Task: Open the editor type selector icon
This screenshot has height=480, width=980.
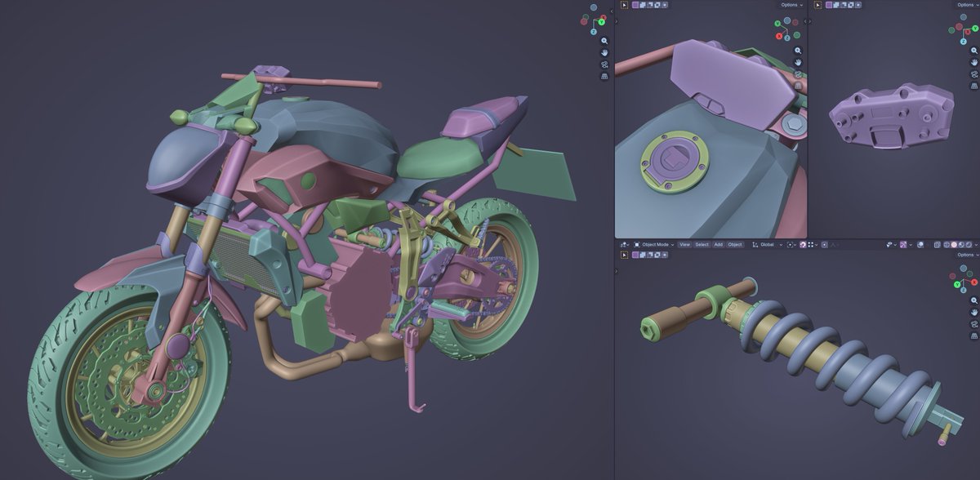Action: [x=622, y=244]
